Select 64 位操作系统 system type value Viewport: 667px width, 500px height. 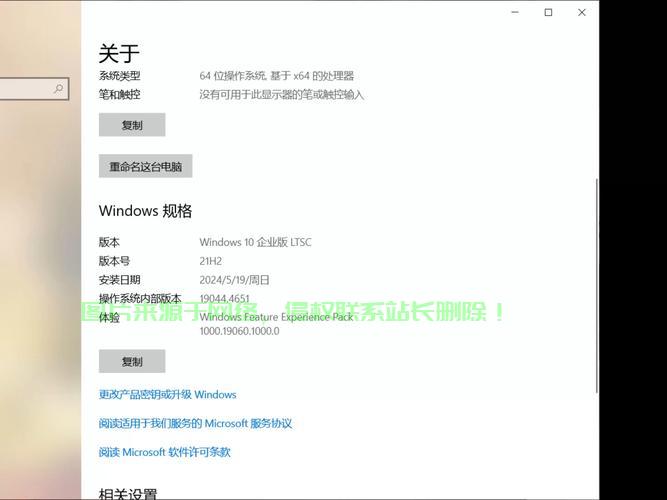click(x=276, y=76)
